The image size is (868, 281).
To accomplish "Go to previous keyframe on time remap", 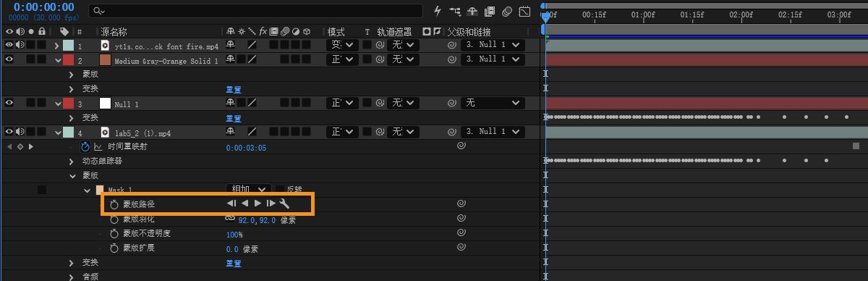I will point(9,146).
